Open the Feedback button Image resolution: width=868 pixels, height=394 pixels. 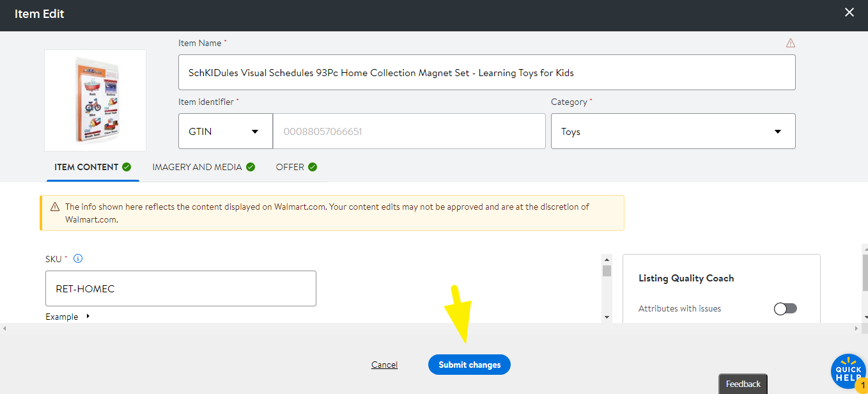(x=743, y=384)
